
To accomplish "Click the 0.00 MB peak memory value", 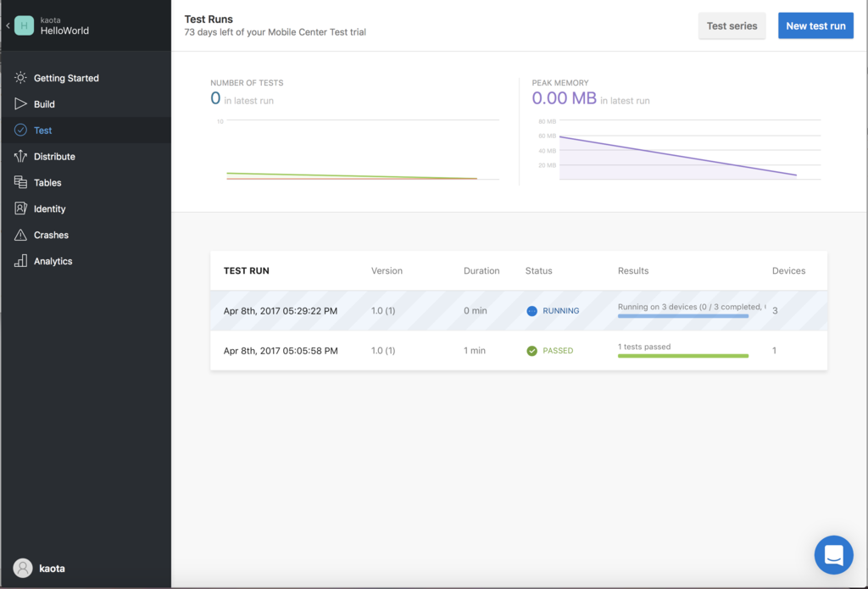I will [x=564, y=98].
